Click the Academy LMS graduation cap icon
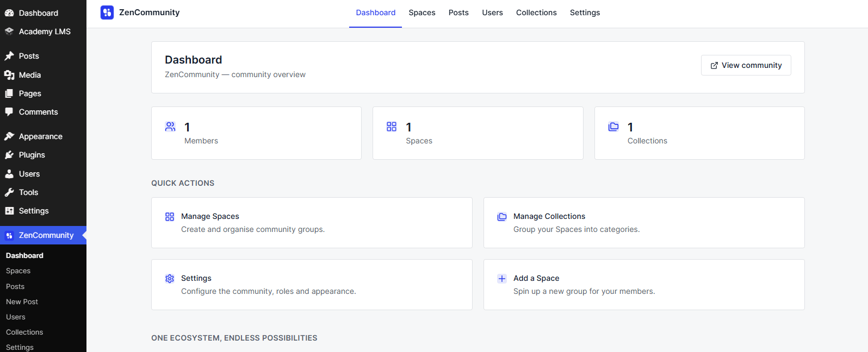The width and height of the screenshot is (868, 352). pos(9,32)
